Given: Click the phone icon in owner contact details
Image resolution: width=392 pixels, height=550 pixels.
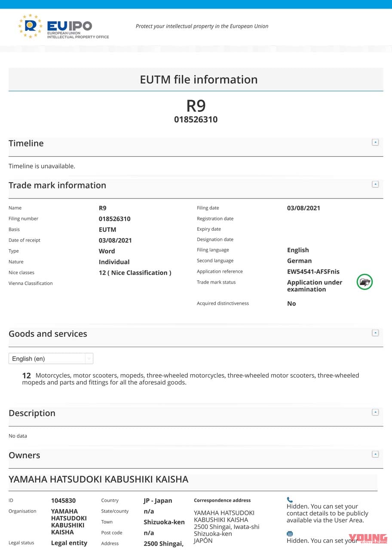Looking at the screenshot, I should pos(290,500).
